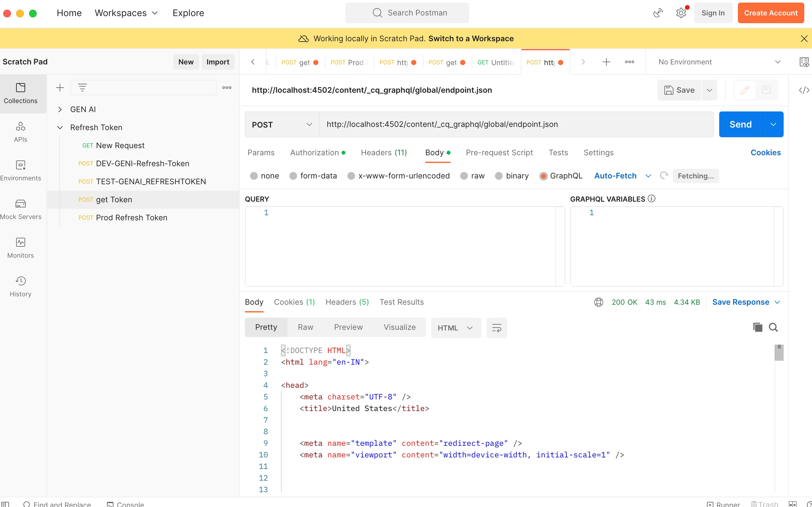
Task: Select the raw body type radio
Action: point(464,176)
